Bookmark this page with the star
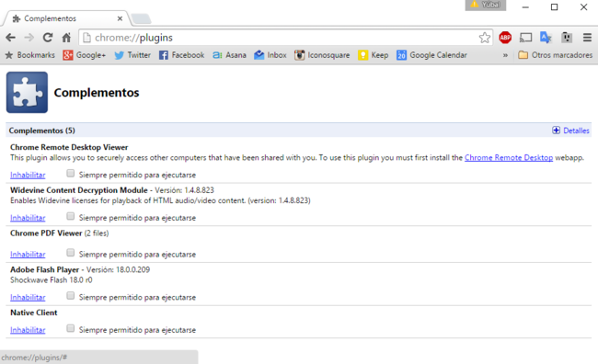This screenshot has height=364, width=598. pyautogui.click(x=484, y=38)
